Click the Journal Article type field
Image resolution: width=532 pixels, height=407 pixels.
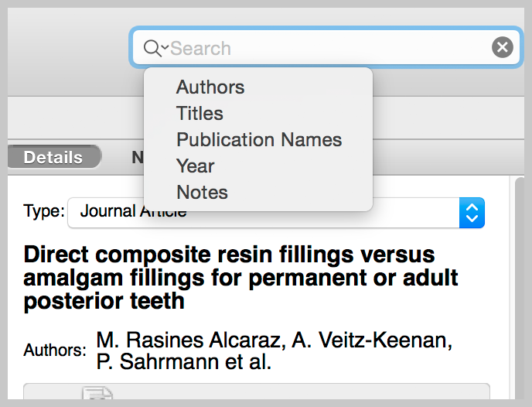click(x=263, y=213)
